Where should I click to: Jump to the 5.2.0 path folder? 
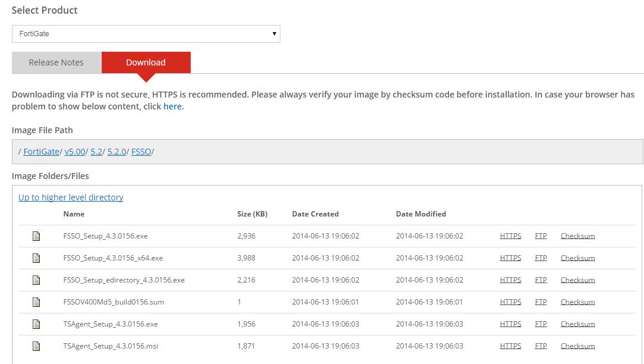(116, 152)
